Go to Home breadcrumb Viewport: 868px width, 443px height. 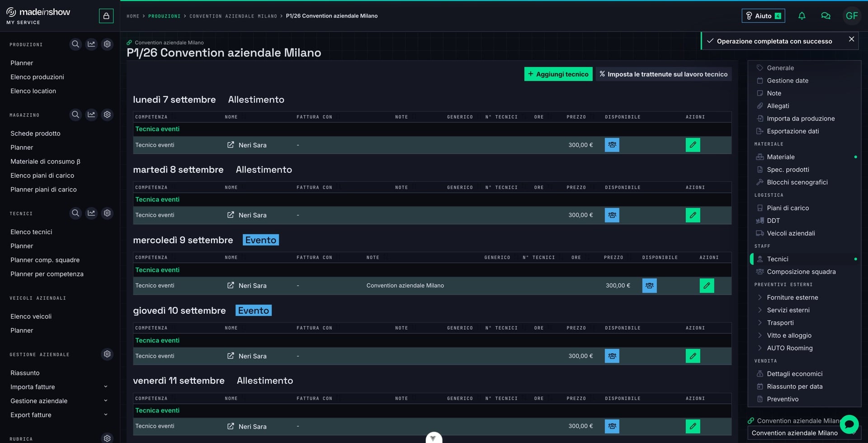coord(133,16)
